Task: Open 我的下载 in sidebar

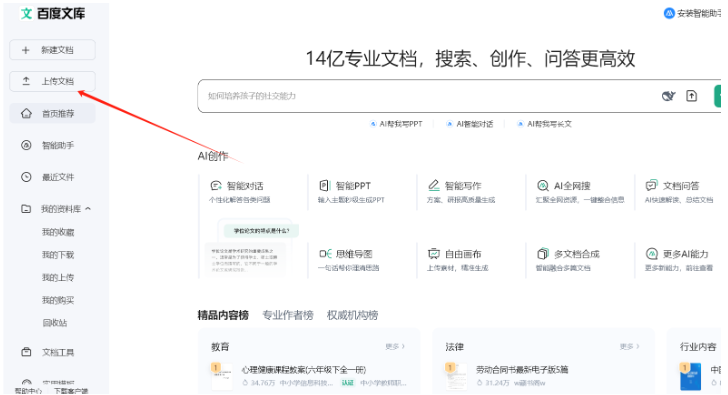Action: click(x=58, y=255)
